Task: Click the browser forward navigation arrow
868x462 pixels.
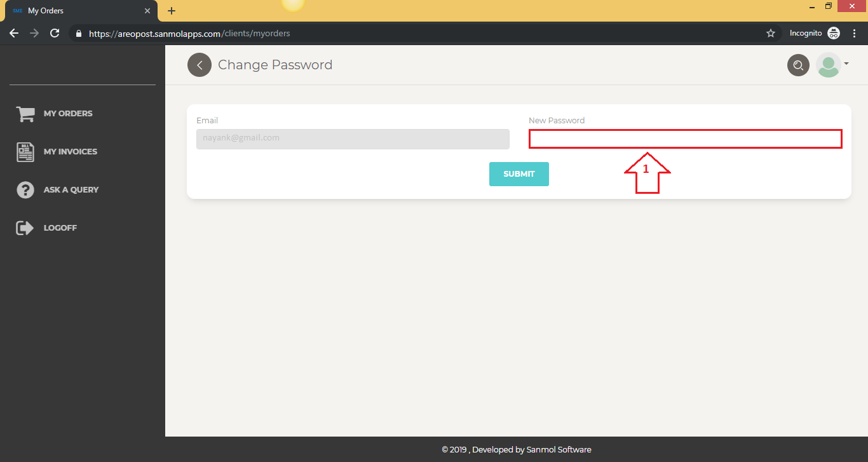Action: 34,33
